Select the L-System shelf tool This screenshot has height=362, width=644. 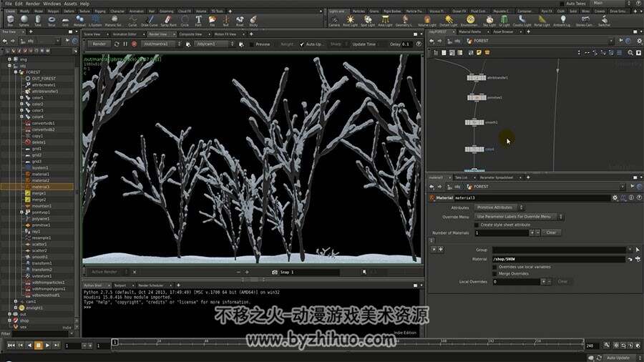point(95,20)
